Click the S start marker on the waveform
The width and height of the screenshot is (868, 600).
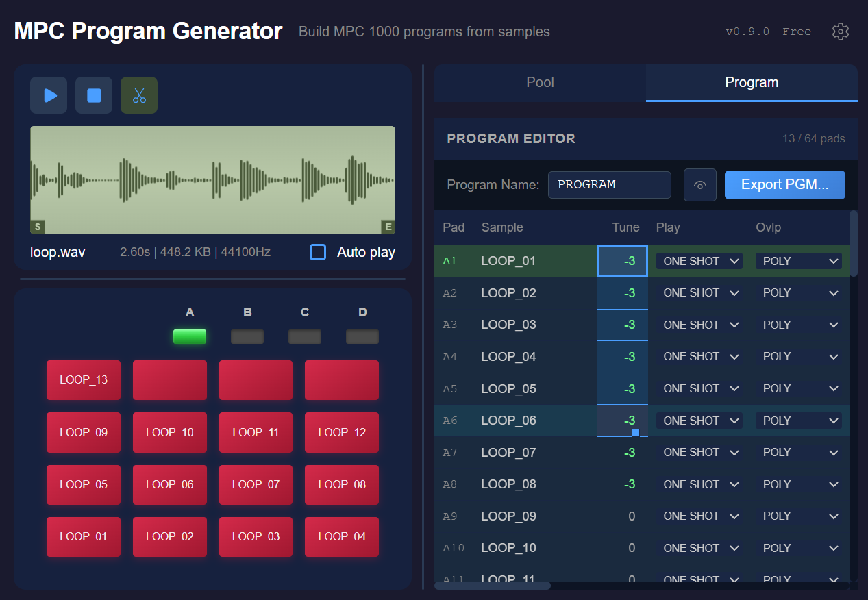pos(37,227)
